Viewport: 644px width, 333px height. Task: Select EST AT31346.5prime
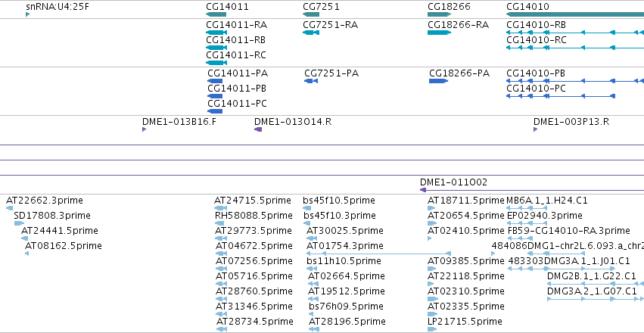254,307
